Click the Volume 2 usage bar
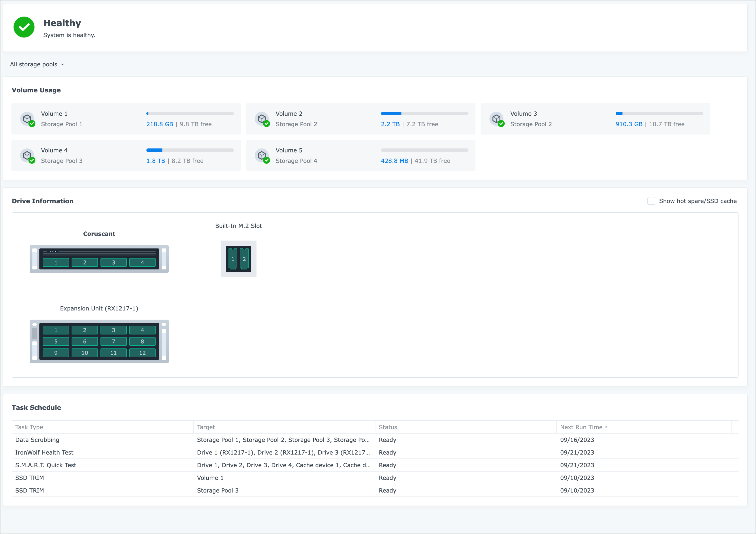The width and height of the screenshot is (756, 534). click(x=424, y=114)
